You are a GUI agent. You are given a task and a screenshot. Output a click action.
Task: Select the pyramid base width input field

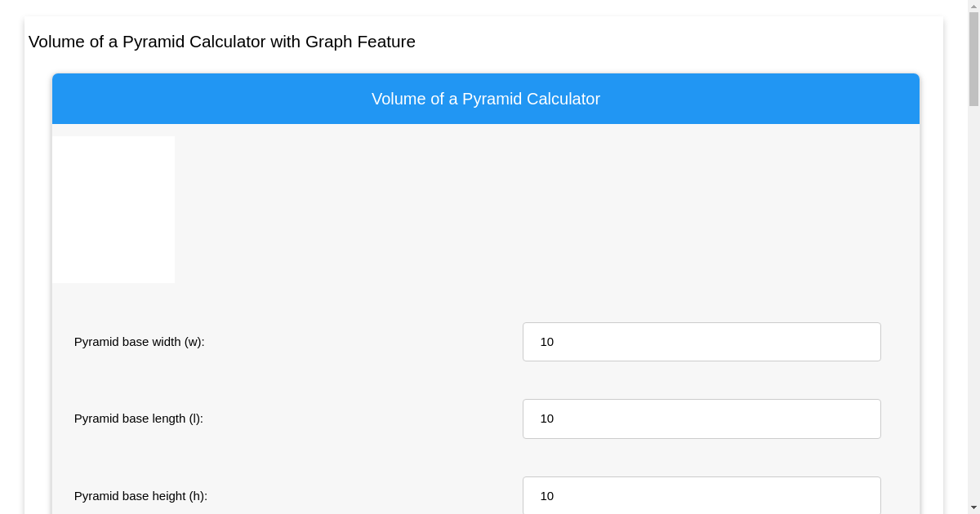coord(702,342)
